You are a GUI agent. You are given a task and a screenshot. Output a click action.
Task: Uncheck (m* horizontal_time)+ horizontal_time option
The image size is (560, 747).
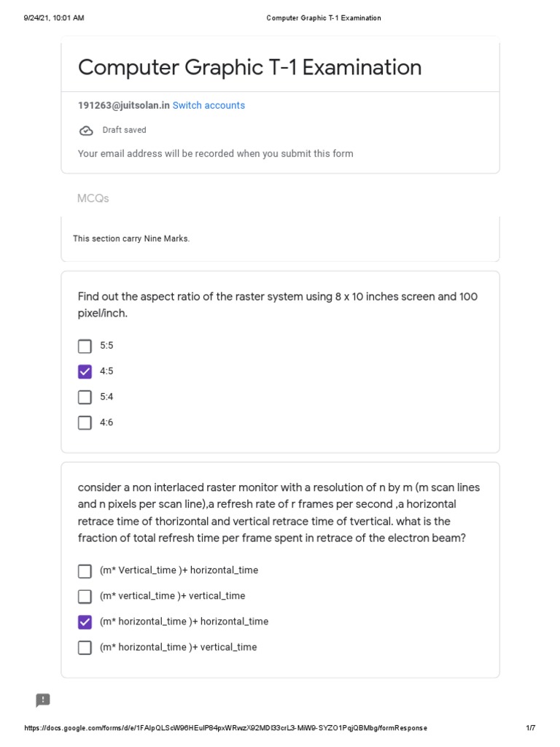85,622
